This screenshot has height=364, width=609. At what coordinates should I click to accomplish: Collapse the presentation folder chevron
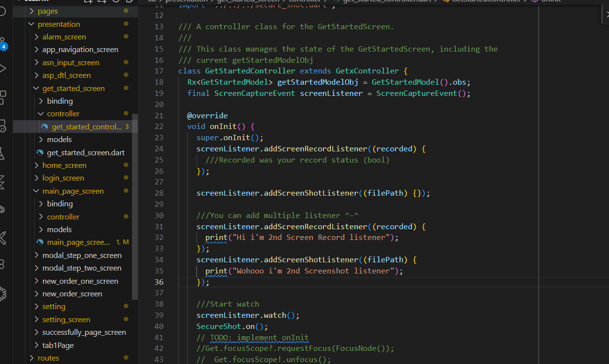point(32,24)
